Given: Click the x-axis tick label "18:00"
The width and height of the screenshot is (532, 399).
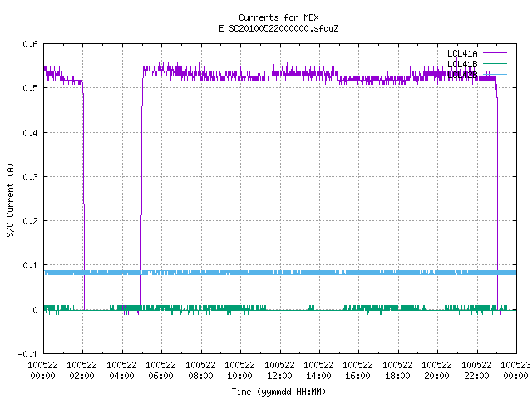Looking at the screenshot, I should point(397,376).
